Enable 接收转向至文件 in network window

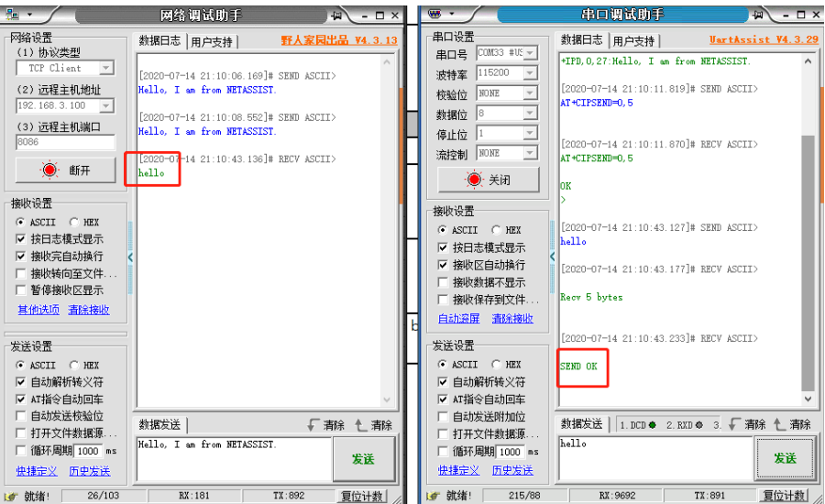coord(20,274)
